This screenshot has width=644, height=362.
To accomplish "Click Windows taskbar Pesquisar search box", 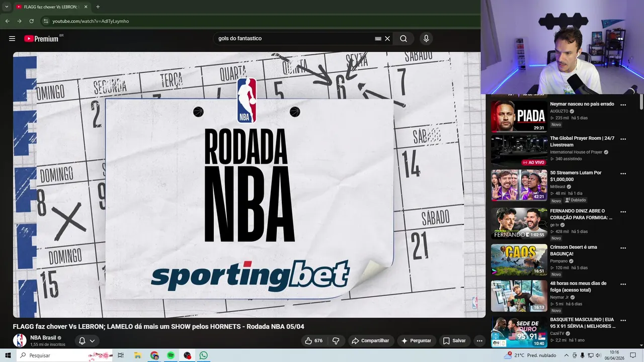I will (64, 355).
